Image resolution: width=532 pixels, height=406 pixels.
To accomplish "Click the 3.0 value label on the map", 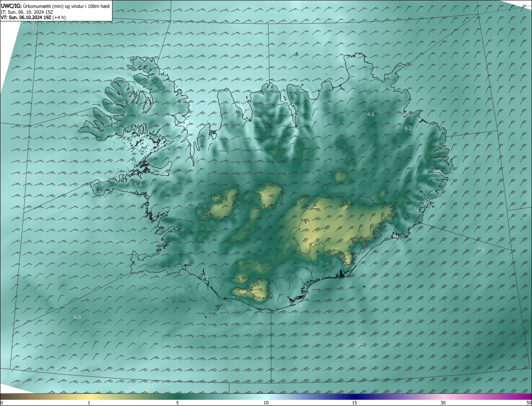I will tap(218, 208).
